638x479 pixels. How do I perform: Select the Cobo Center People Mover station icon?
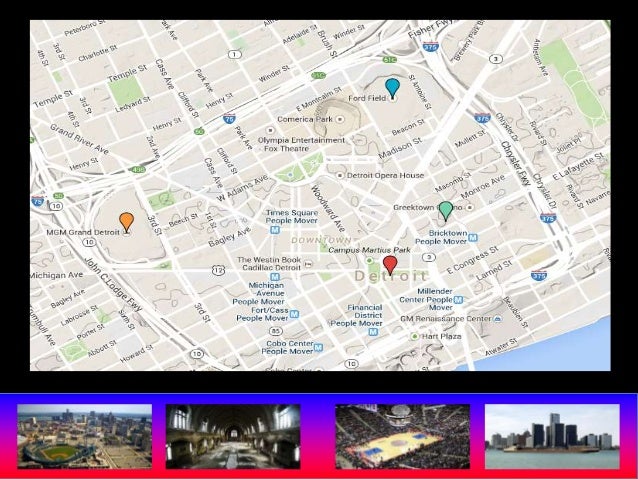(x=319, y=347)
